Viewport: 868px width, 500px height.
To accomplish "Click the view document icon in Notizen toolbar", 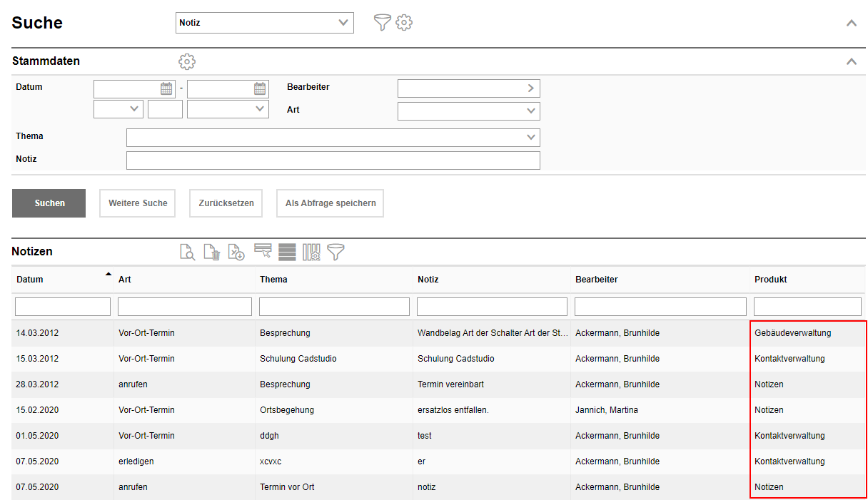I will coord(187,252).
